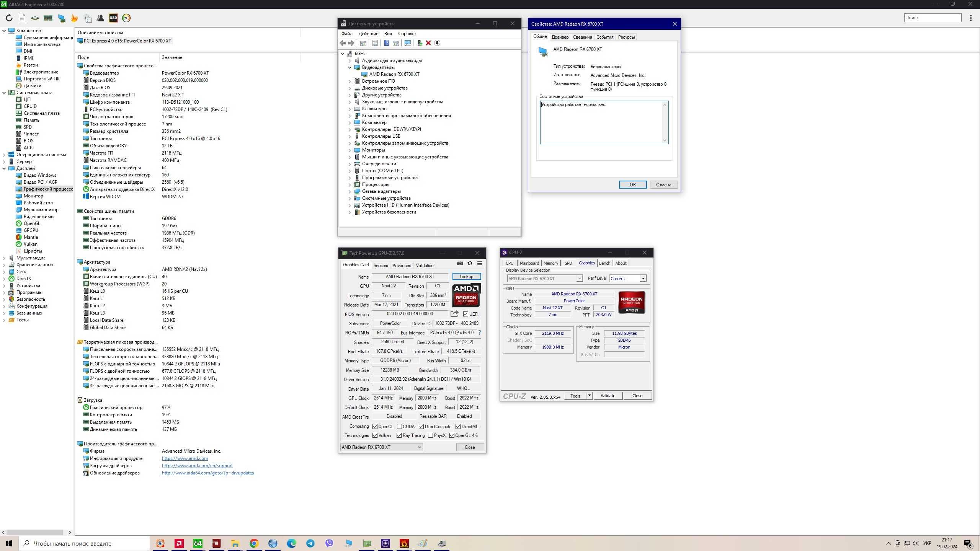Open the GPU selection dropdown at GPU-Z bottom
Screen dimensions: 980x551
381,447
